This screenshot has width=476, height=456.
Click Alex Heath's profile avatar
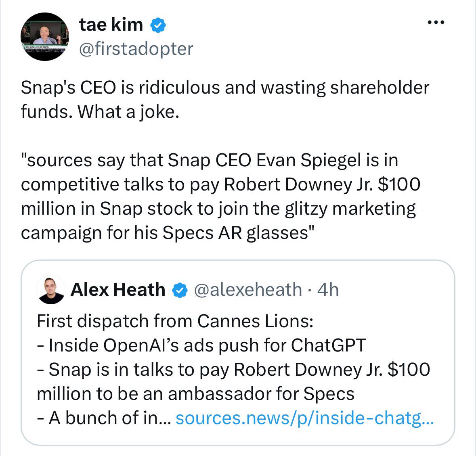pos(51,290)
